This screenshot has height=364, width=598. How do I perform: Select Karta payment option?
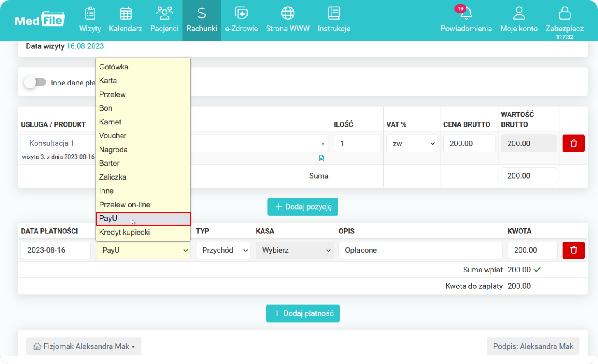(x=143, y=81)
